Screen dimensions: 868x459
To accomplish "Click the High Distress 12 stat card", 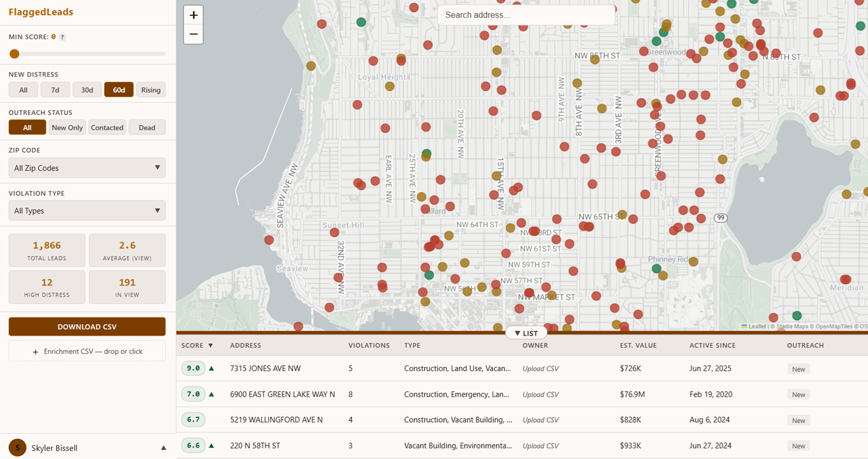I will point(47,287).
